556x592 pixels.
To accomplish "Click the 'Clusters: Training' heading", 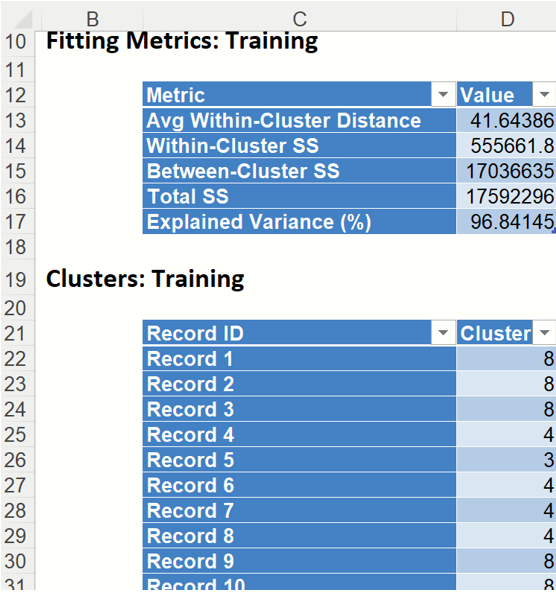I will pyautogui.click(x=145, y=279).
